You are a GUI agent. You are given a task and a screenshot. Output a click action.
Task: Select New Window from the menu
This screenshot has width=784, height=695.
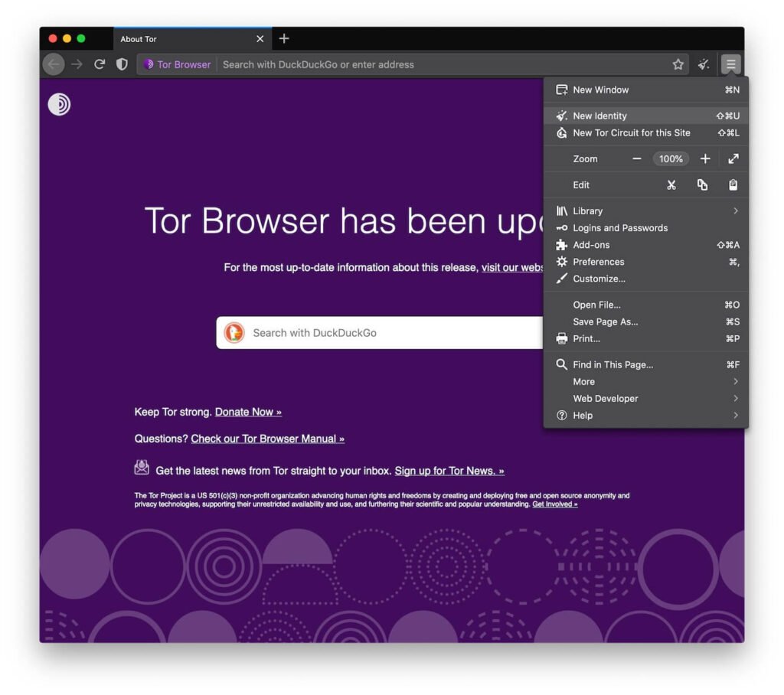(646, 90)
